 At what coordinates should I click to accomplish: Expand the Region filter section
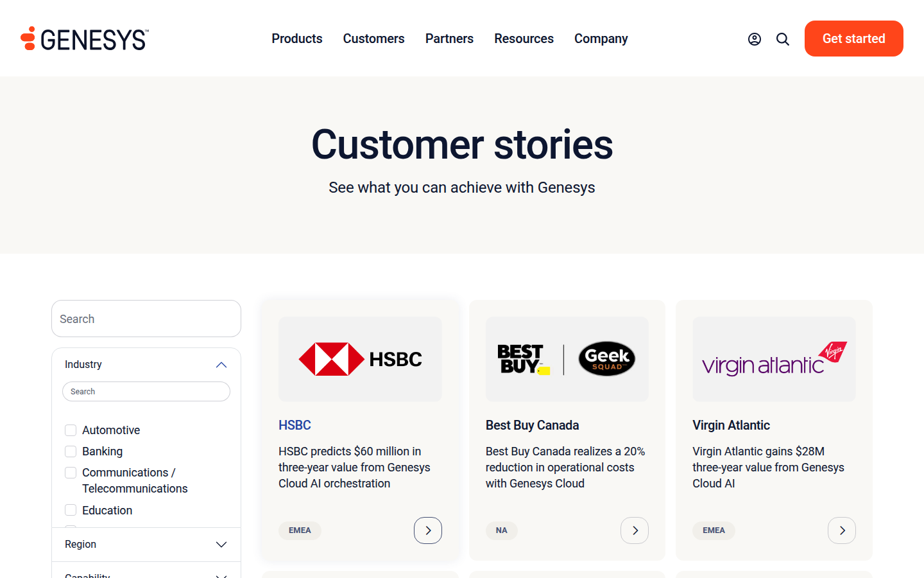pyautogui.click(x=221, y=545)
